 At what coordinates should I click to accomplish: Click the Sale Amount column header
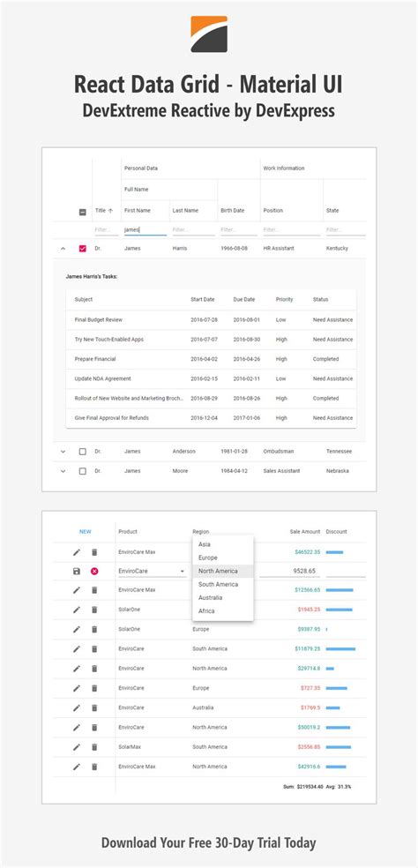pyautogui.click(x=305, y=531)
